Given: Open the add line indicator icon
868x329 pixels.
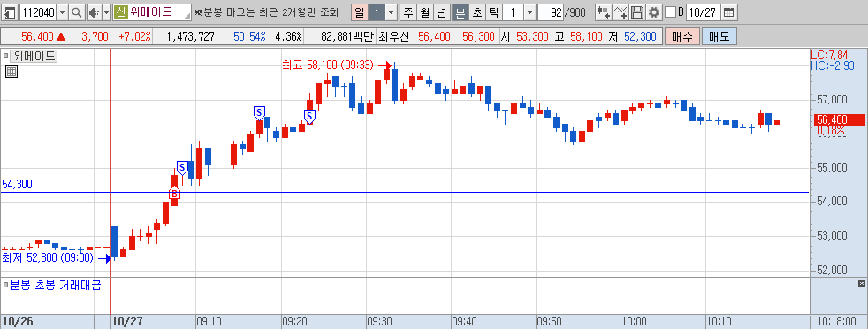Looking at the screenshot, I should [x=621, y=11].
